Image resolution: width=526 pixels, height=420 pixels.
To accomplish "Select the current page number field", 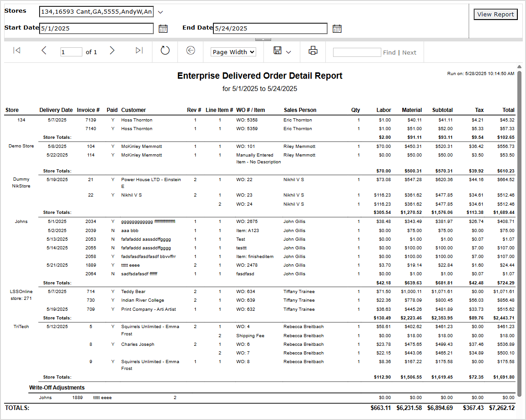I will 71,51.
